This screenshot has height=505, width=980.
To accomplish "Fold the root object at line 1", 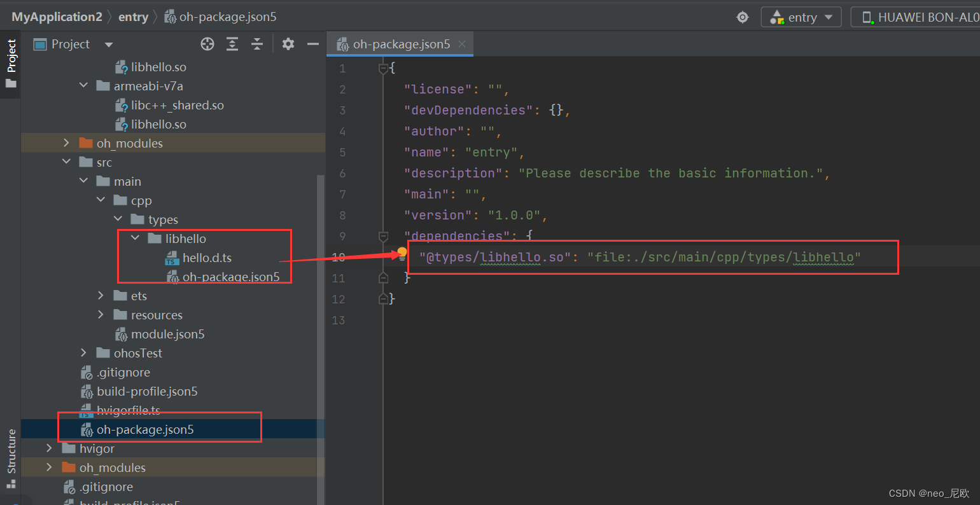I will point(383,67).
